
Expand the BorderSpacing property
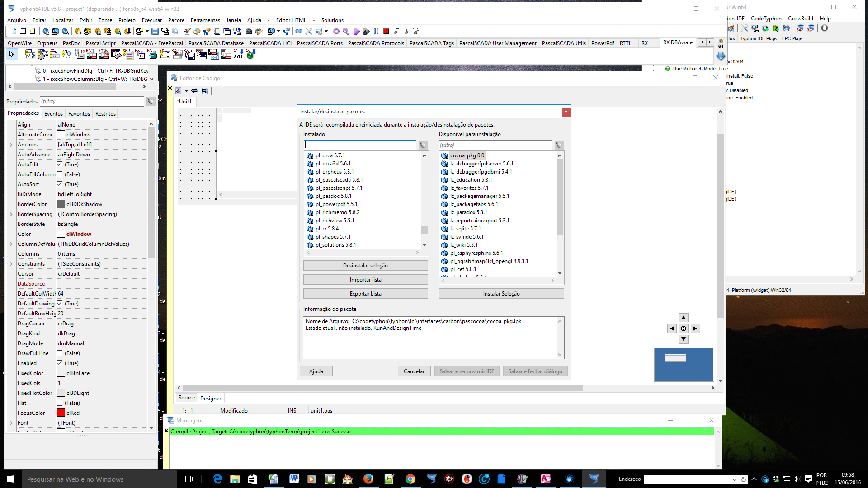(11, 214)
